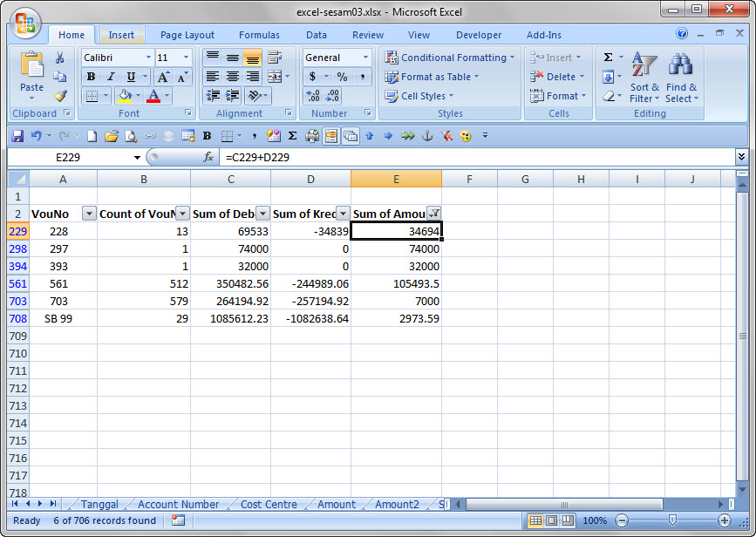The image size is (756, 537).
Task: Toggle bold formatting in the Font group
Action: click(90, 77)
